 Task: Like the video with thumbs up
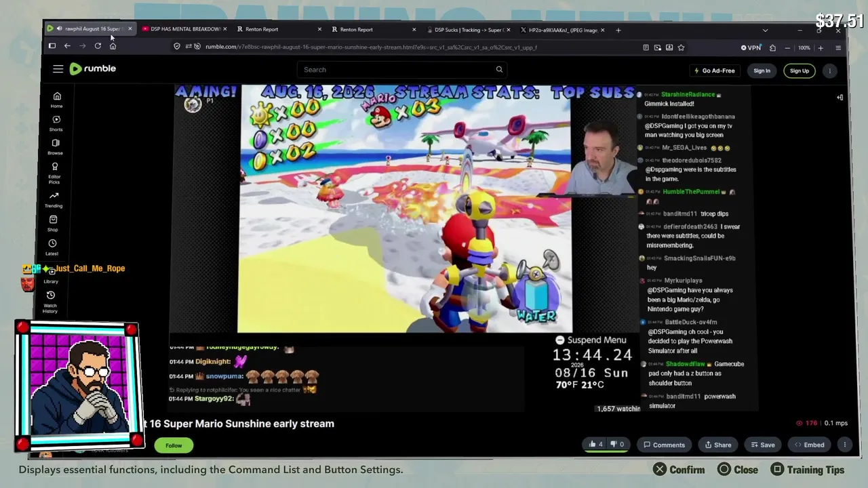point(595,445)
